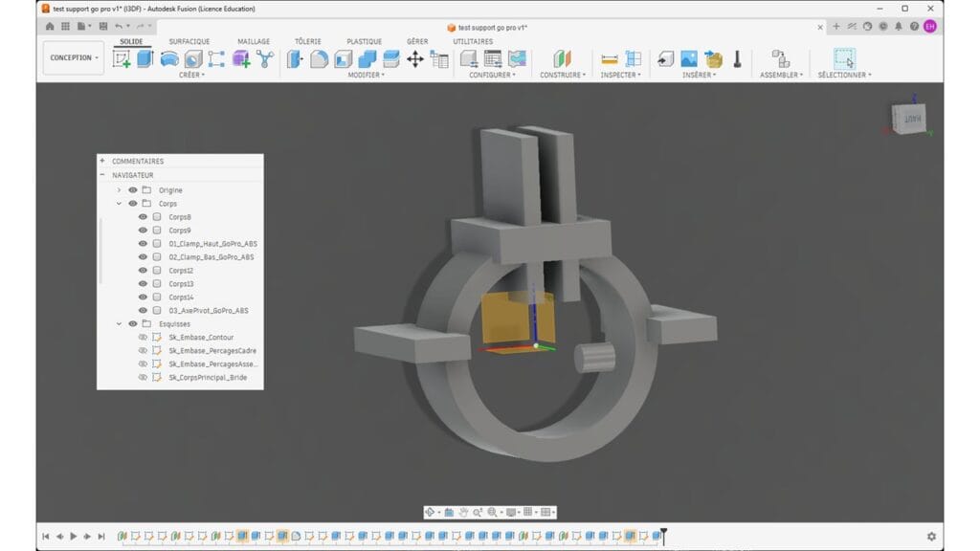Toggle visibility of the Esquisses folder

tap(132, 323)
